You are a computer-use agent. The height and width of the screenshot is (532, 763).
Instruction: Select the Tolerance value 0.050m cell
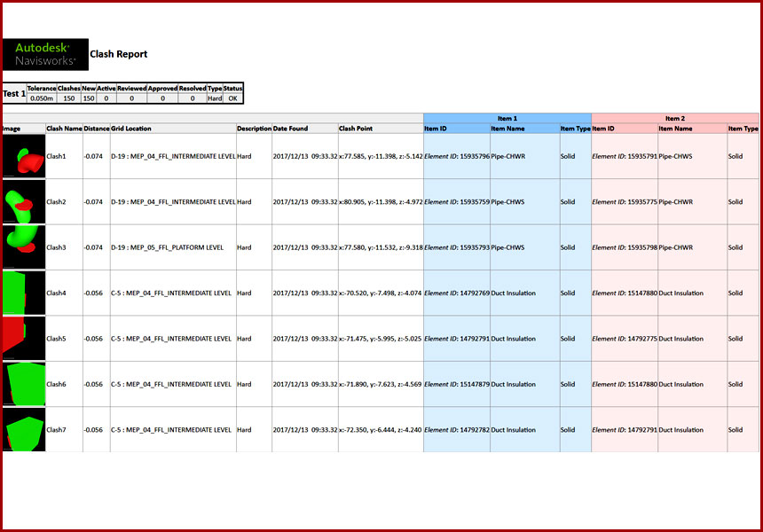(42, 98)
